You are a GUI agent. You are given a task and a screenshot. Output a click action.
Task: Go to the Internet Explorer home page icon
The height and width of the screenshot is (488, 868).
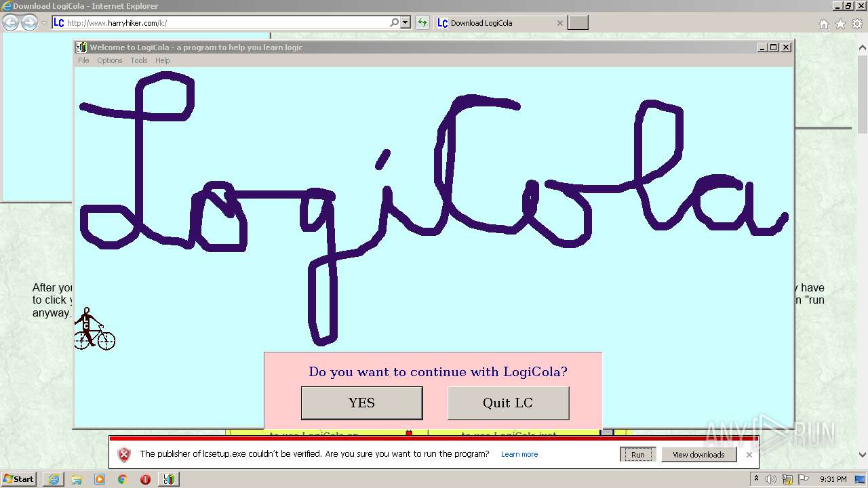824,24
